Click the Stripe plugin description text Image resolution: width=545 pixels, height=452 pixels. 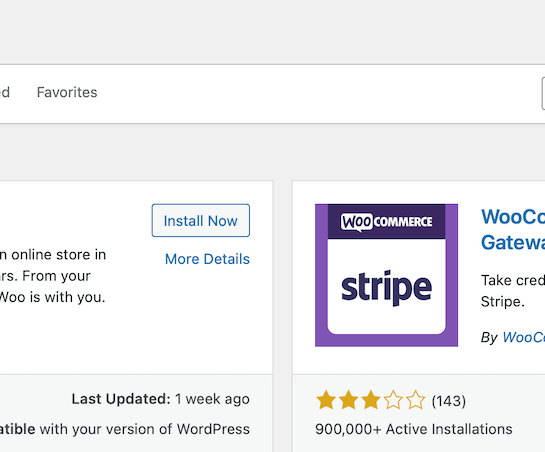click(513, 291)
